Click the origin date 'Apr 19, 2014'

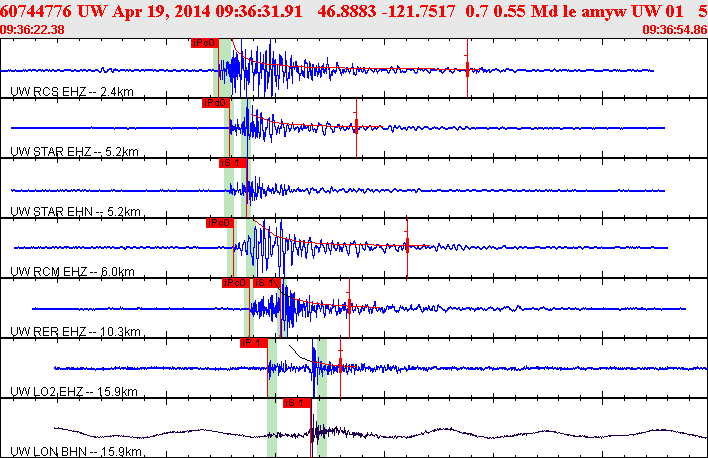click(162, 11)
